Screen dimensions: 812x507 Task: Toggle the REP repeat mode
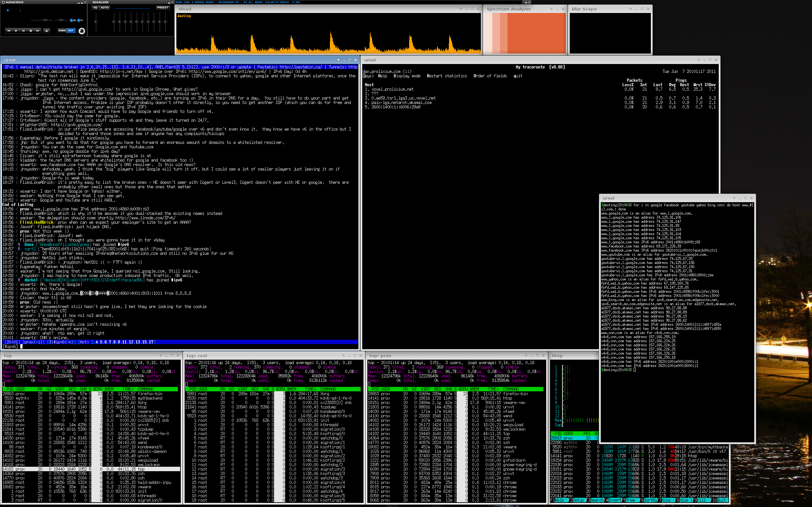click(71, 30)
